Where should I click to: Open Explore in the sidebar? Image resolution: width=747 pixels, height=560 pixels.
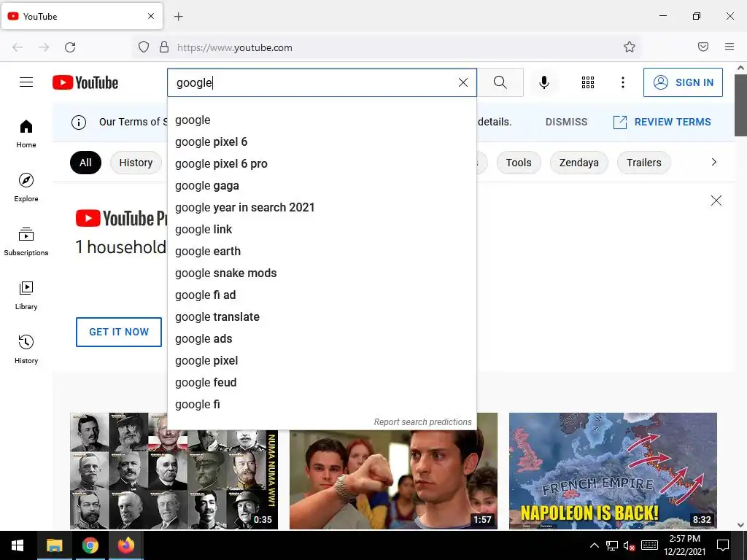[x=26, y=187]
